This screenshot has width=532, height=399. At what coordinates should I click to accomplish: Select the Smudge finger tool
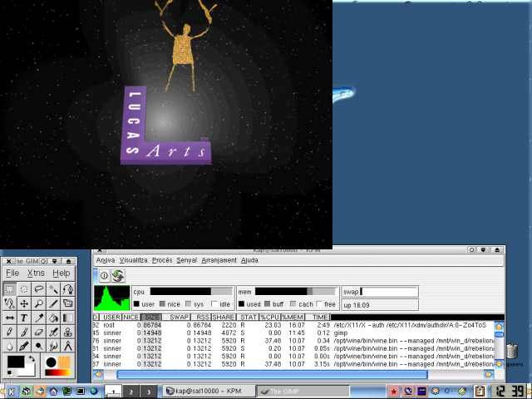click(x=53, y=346)
